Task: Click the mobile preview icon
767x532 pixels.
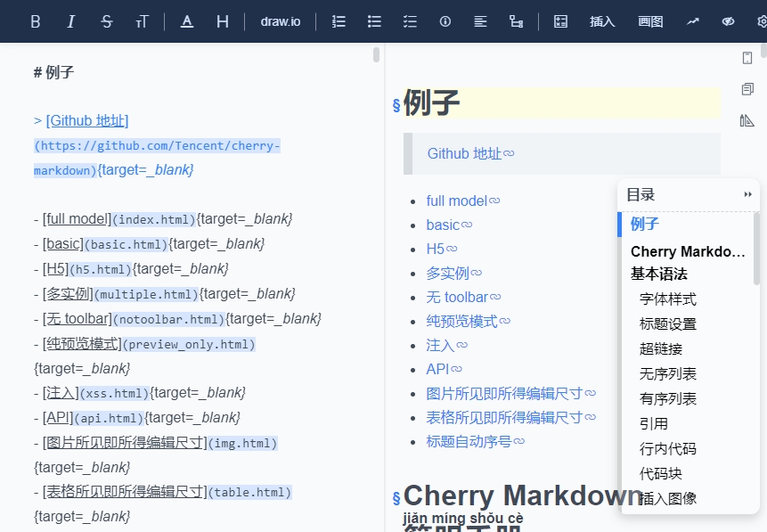Action: click(747, 59)
